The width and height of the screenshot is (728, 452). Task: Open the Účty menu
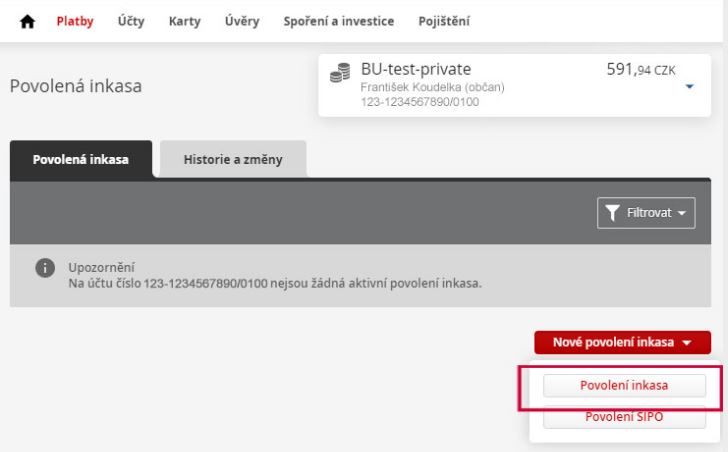(131, 21)
